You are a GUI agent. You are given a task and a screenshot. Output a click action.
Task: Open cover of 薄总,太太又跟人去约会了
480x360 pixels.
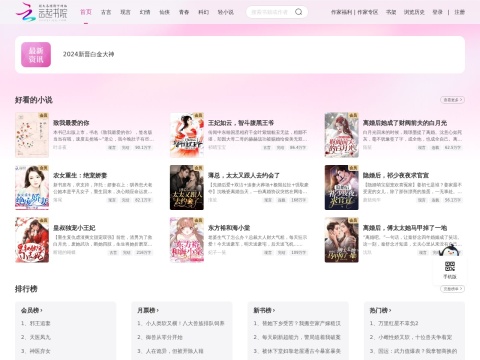point(187,187)
